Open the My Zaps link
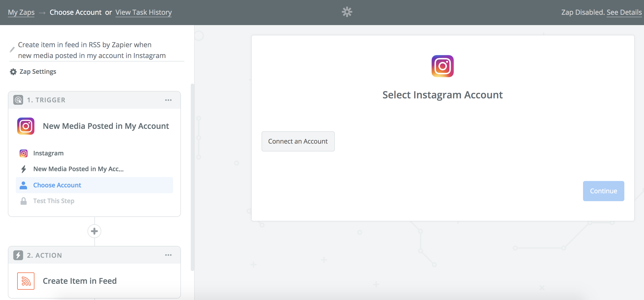Image resolution: width=644 pixels, height=300 pixels. (x=21, y=12)
